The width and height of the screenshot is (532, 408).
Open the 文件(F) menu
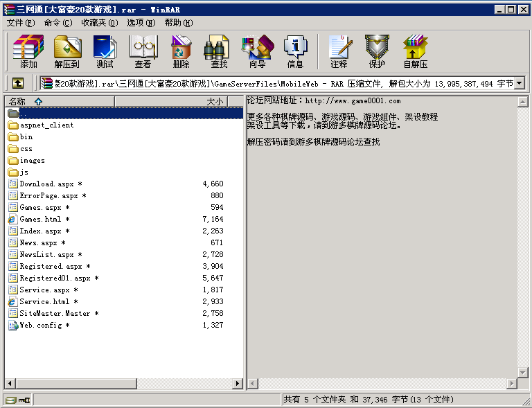pyautogui.click(x=20, y=23)
